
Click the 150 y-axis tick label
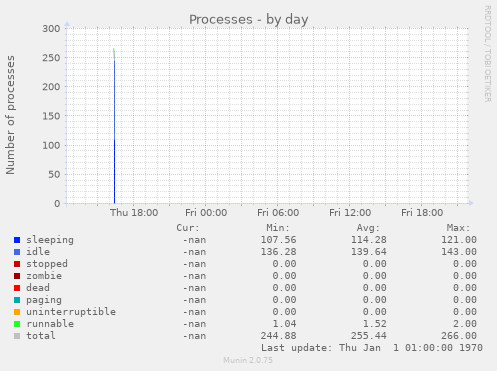point(51,116)
